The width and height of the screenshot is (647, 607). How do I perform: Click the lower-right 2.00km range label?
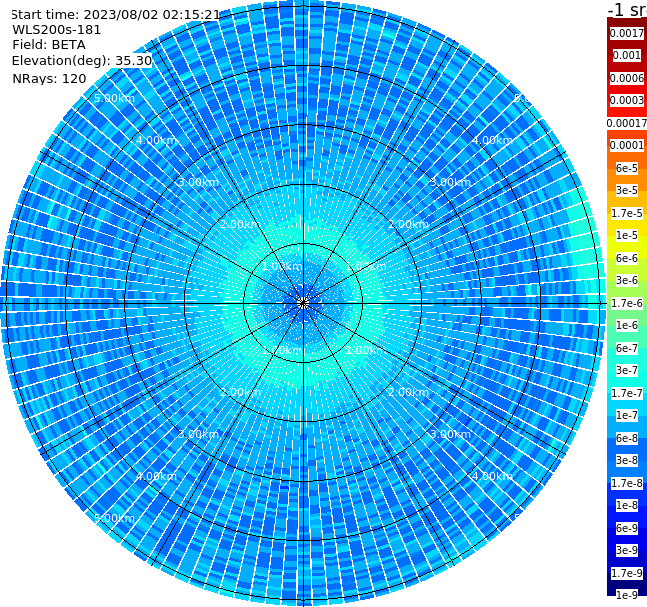coord(408,392)
